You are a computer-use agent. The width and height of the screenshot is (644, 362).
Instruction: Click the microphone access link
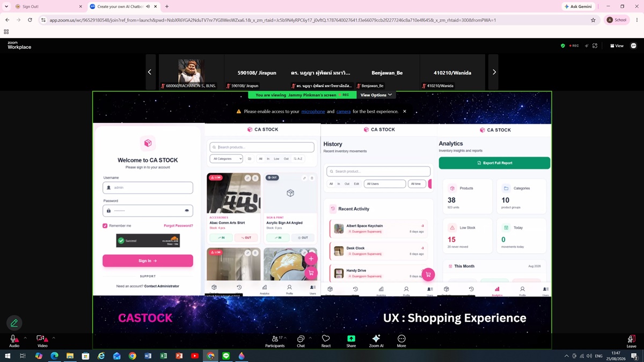pos(313,112)
